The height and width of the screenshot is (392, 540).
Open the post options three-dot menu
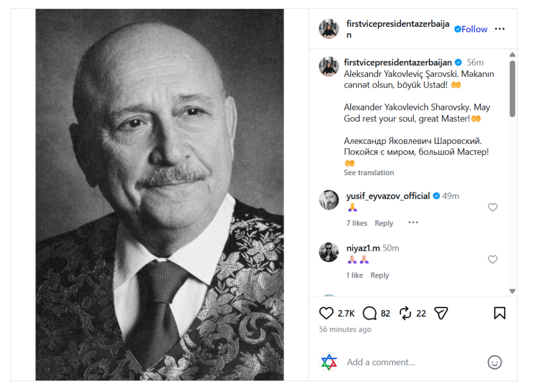click(x=500, y=29)
